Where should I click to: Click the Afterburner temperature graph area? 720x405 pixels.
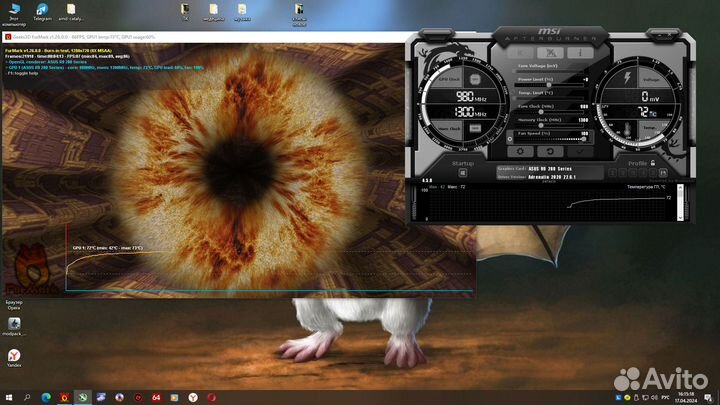(546, 205)
